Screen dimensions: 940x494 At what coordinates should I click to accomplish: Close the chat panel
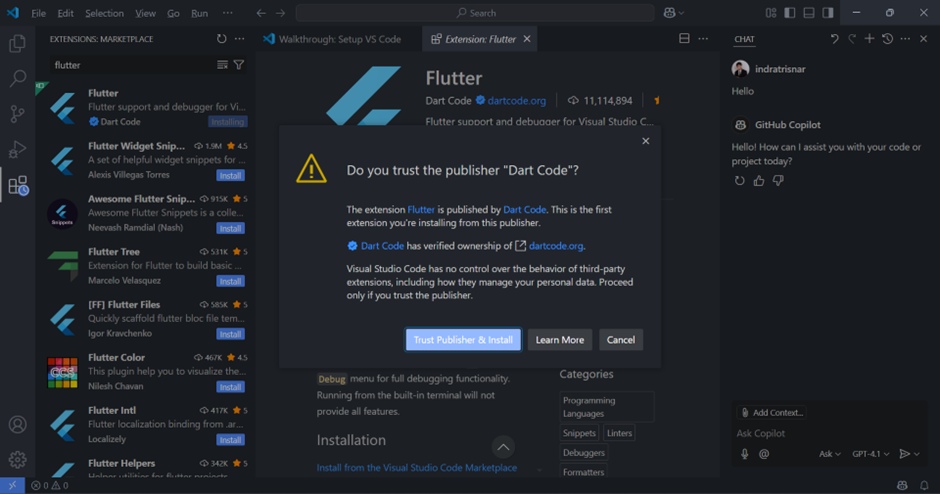(x=924, y=38)
